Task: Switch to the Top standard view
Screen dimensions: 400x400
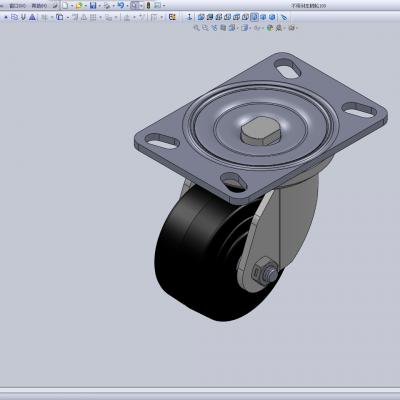Action: click(237, 17)
